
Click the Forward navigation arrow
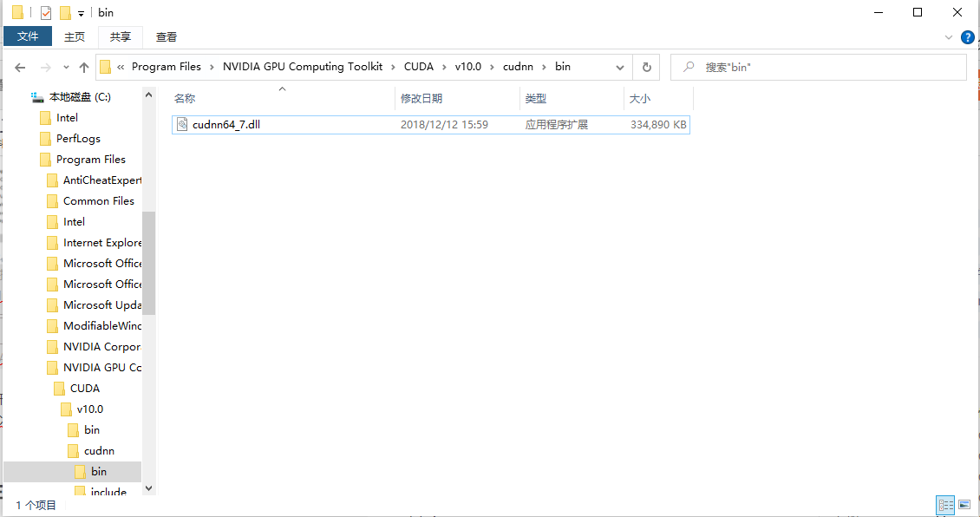(45, 68)
